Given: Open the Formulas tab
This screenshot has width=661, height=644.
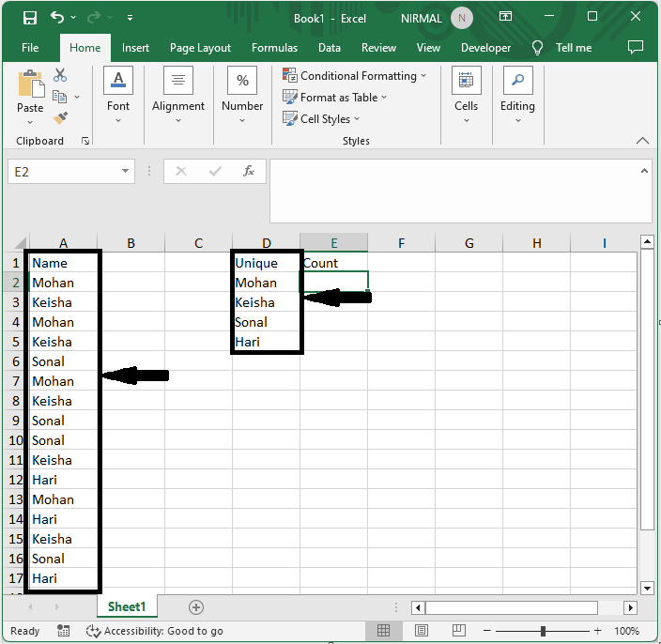Looking at the screenshot, I should click(x=274, y=48).
